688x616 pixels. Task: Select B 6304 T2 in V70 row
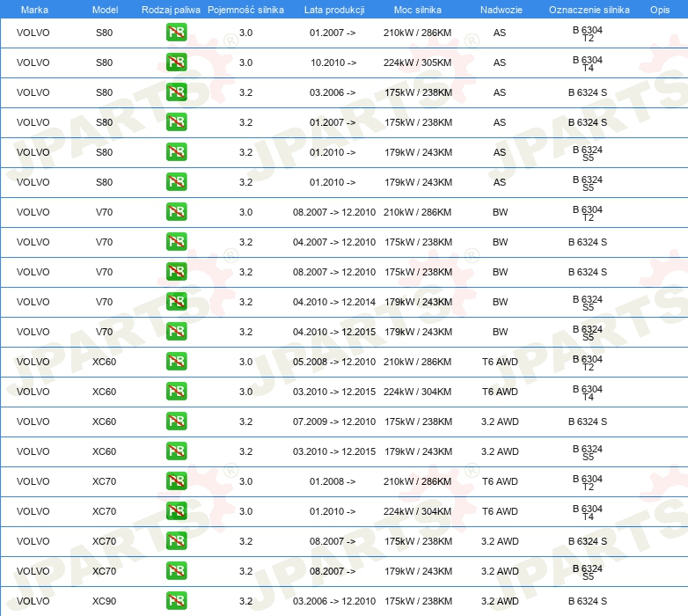coord(588,213)
